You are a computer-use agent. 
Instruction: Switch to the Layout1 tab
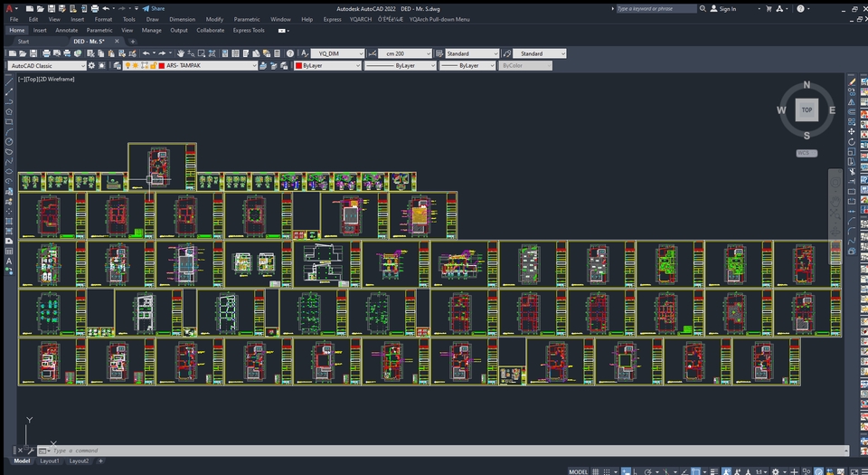49,461
